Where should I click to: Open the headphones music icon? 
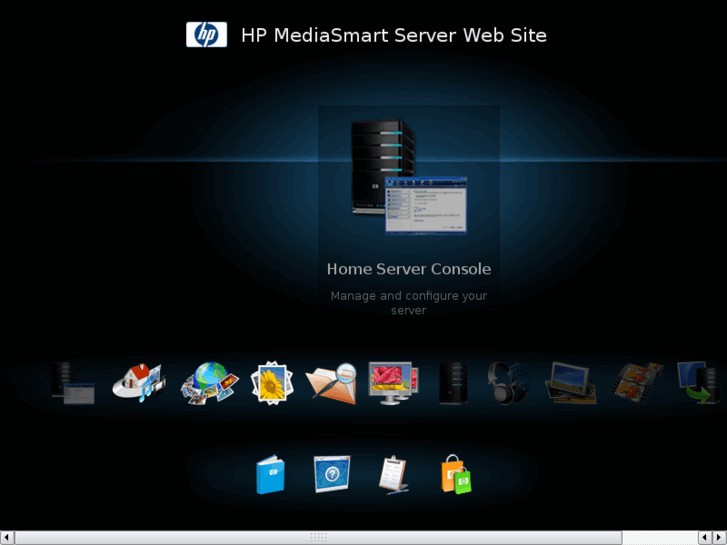click(509, 383)
